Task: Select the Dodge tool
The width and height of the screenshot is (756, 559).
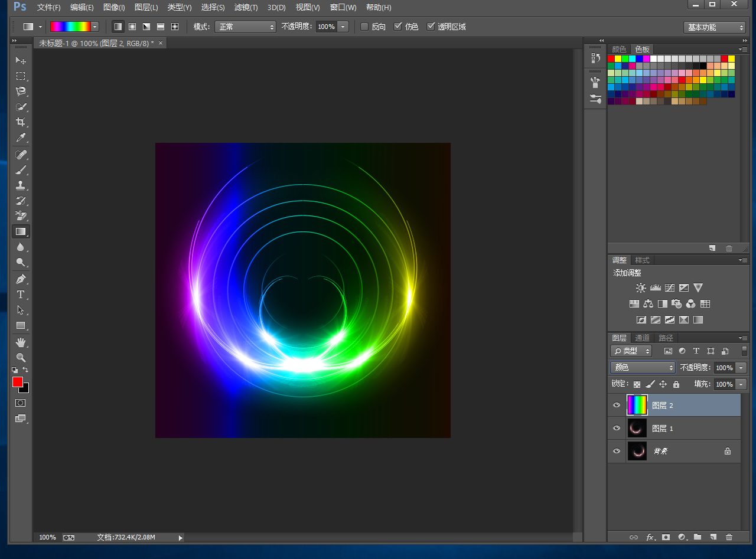Action: point(21,262)
